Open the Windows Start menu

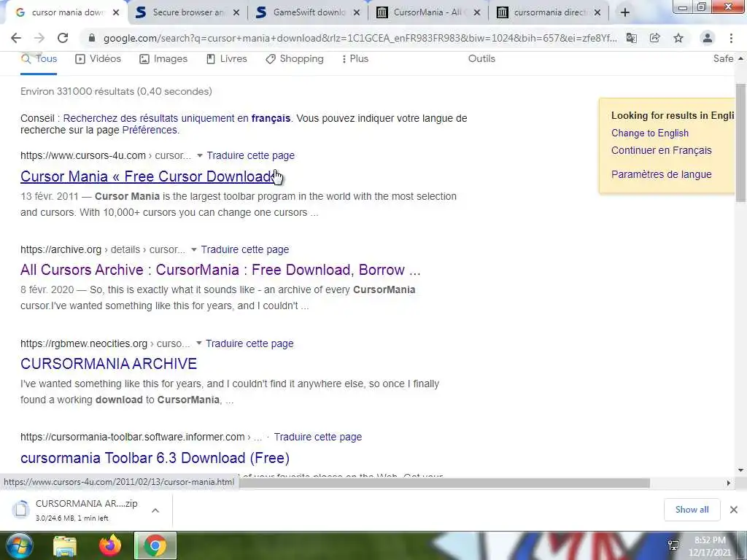pyautogui.click(x=18, y=545)
